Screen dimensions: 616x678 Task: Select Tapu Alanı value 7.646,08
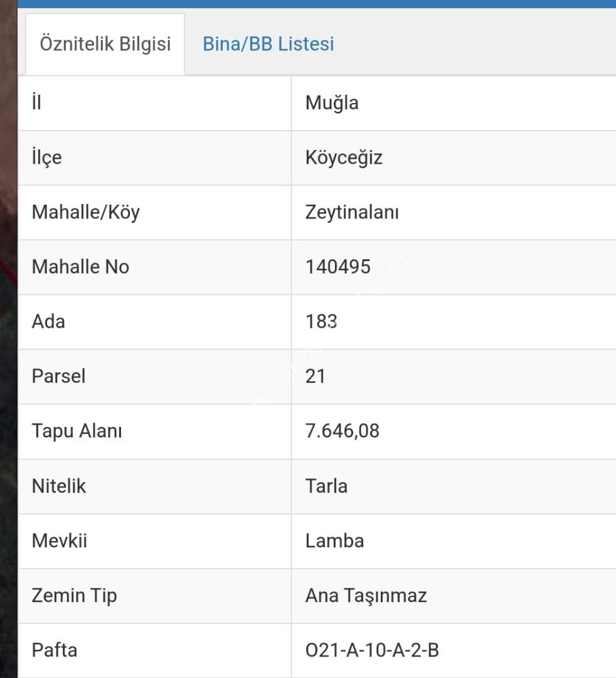342,431
